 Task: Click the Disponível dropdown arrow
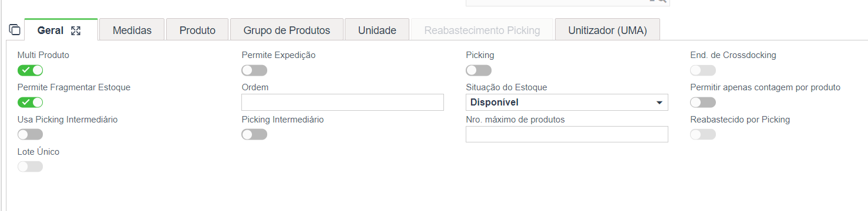click(658, 103)
